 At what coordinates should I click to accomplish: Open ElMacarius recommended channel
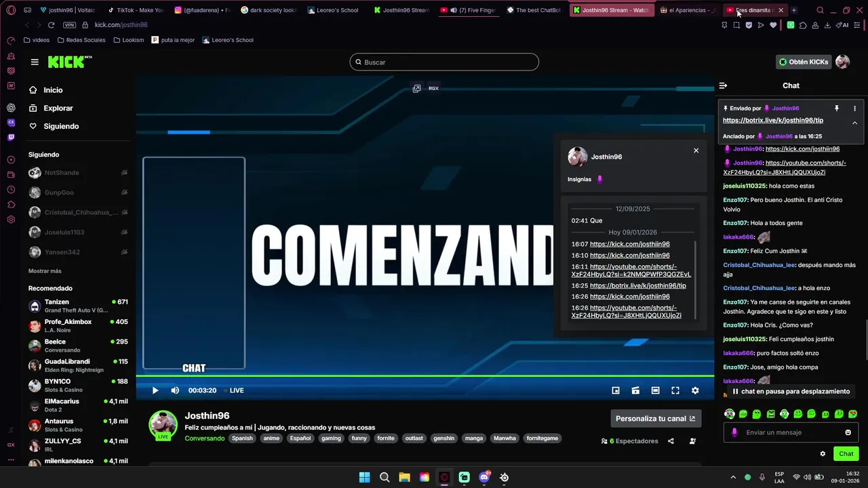(78, 405)
